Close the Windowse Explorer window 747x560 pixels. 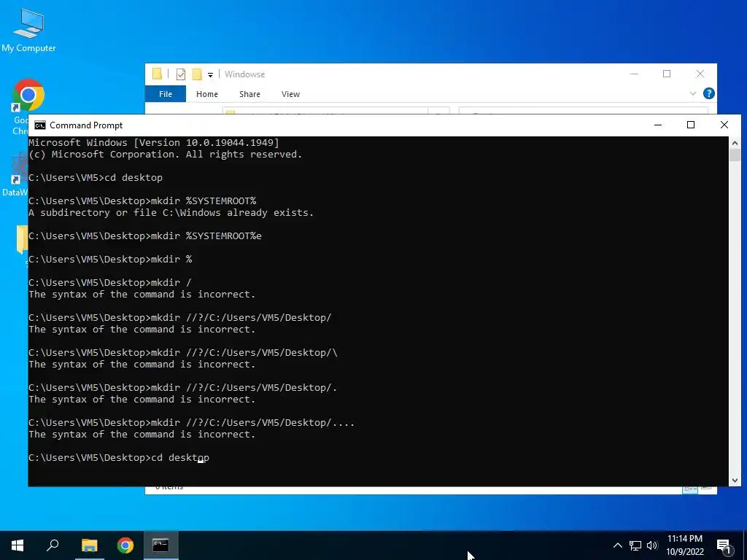(700, 74)
